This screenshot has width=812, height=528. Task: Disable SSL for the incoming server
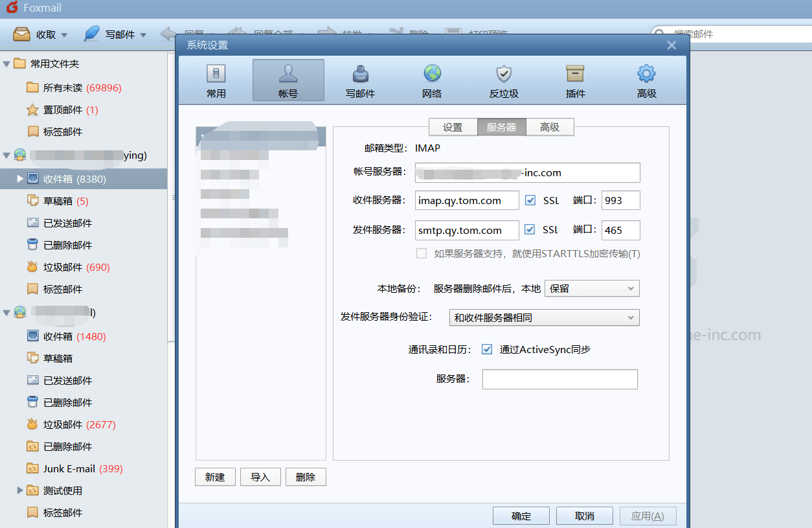click(x=530, y=200)
